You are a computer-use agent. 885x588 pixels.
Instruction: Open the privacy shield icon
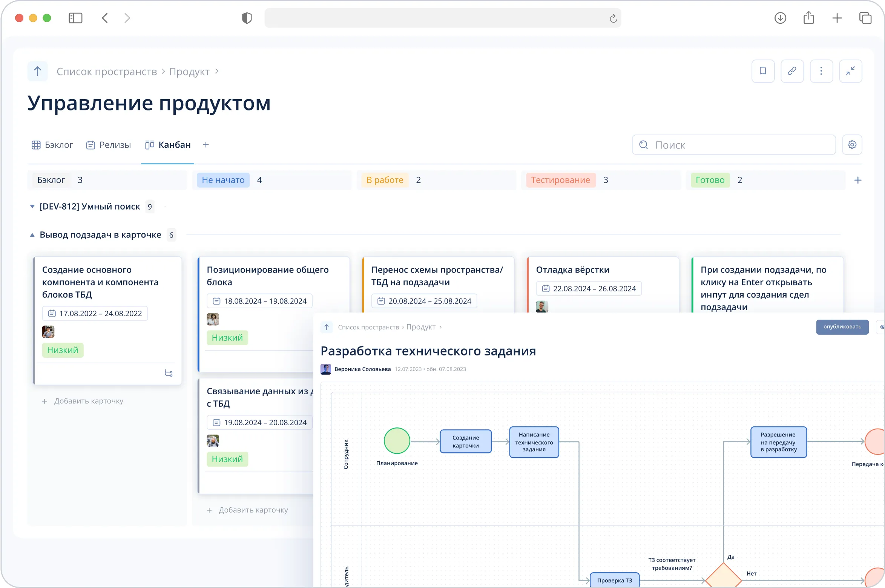tap(247, 18)
